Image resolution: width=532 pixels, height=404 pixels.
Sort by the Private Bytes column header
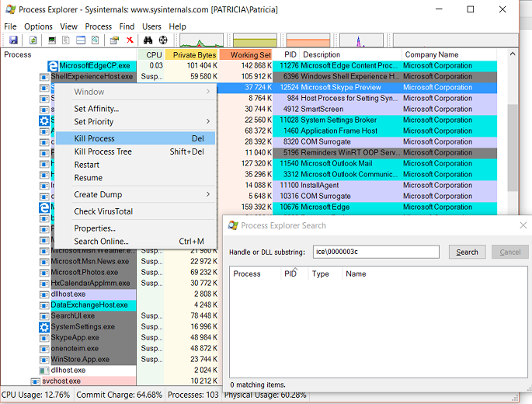[x=192, y=54]
